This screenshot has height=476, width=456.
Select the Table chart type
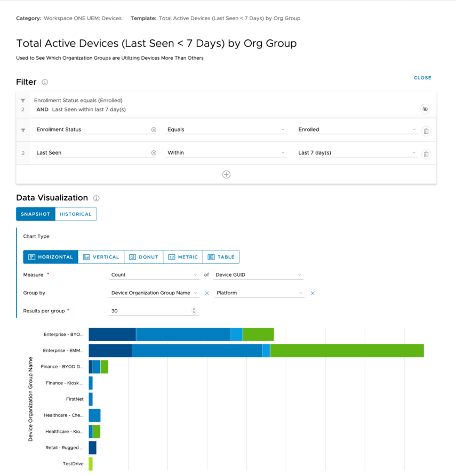click(x=221, y=257)
